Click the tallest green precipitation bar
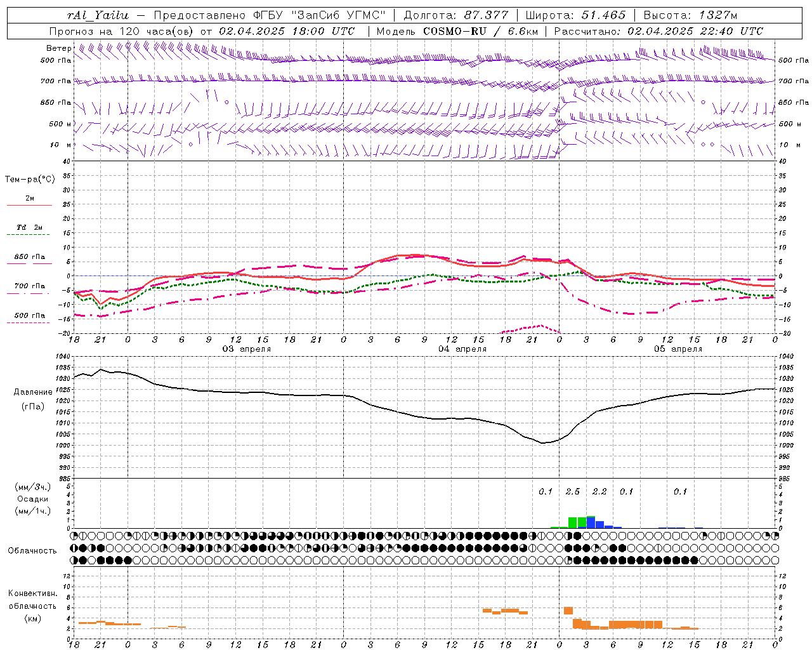This screenshot has height=650, width=812. coord(573,522)
